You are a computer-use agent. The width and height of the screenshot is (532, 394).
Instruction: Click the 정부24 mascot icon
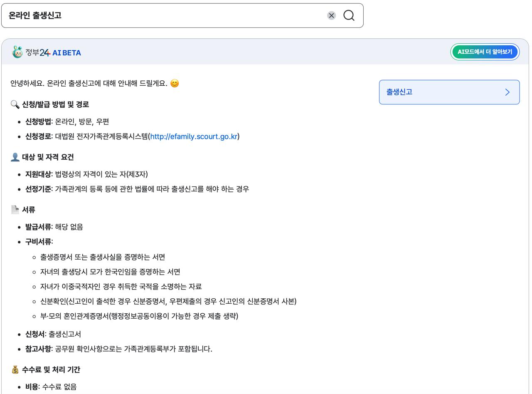pyautogui.click(x=17, y=52)
